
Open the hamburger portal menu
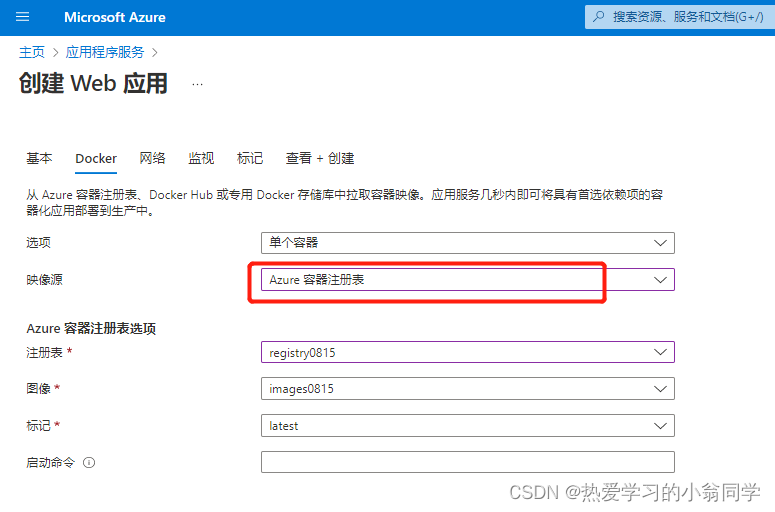point(22,17)
